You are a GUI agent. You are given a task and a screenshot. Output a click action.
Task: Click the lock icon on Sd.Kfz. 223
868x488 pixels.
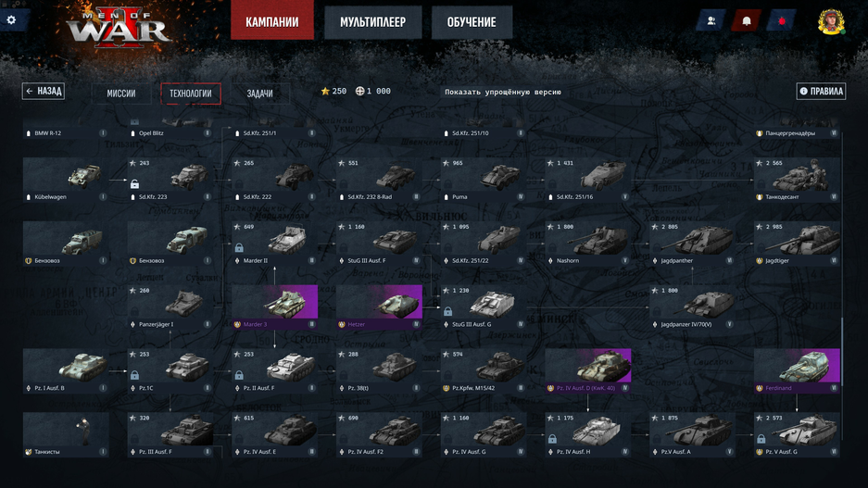(x=134, y=183)
